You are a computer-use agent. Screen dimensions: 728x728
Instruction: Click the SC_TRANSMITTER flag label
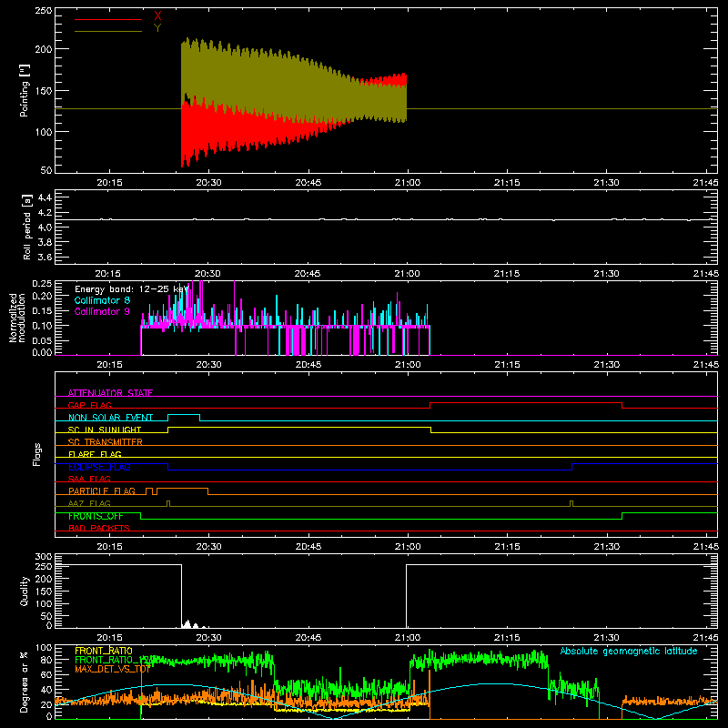[106, 442]
